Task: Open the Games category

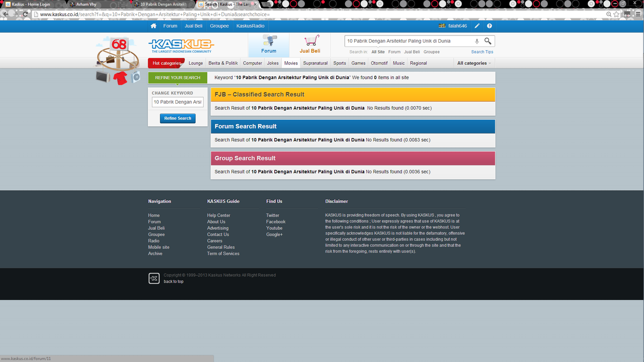Action: [x=358, y=63]
